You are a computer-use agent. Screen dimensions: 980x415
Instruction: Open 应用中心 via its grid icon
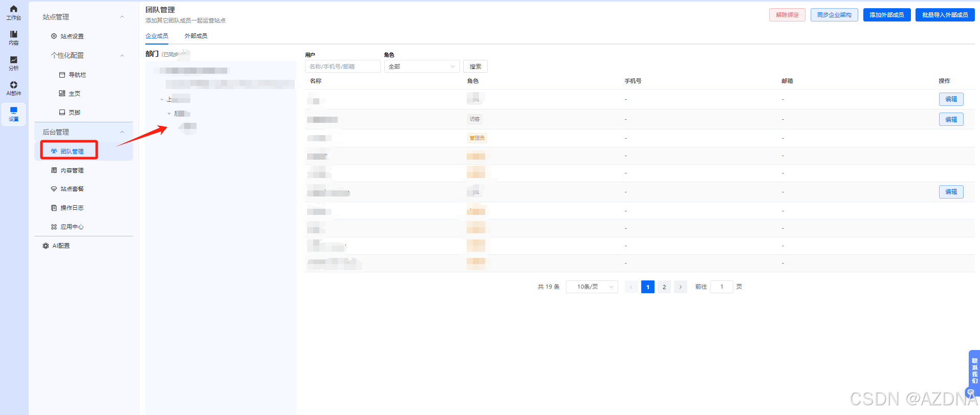point(54,227)
